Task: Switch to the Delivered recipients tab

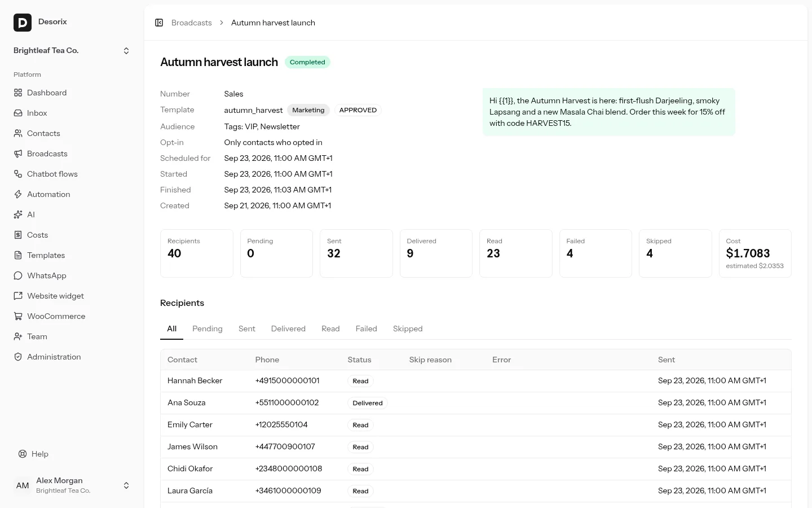Action: tap(288, 329)
